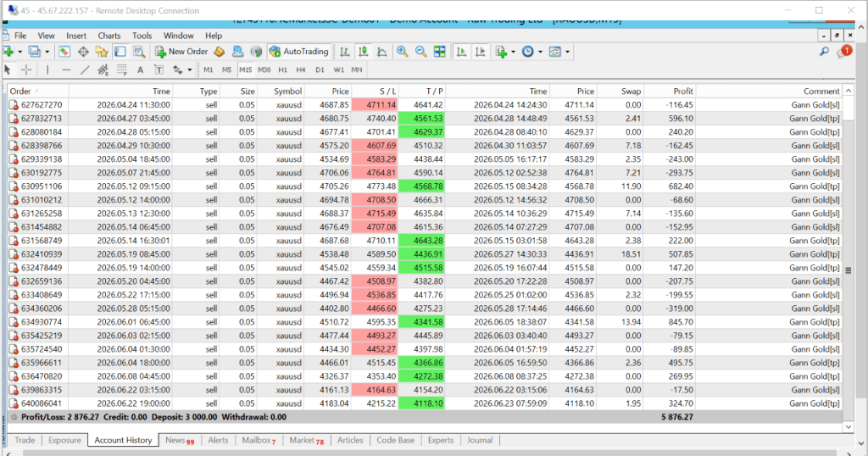
Task: Open the Navigator folder-star icon
Action: 102,52
